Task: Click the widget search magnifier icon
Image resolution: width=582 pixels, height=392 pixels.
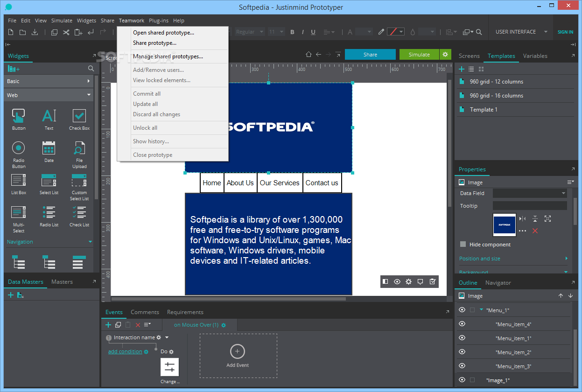Action: (x=91, y=69)
